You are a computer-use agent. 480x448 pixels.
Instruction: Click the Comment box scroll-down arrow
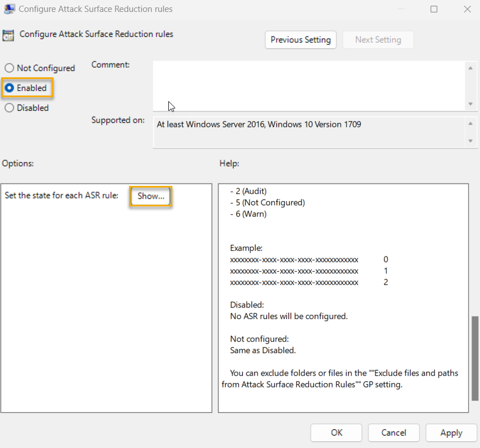click(471, 104)
